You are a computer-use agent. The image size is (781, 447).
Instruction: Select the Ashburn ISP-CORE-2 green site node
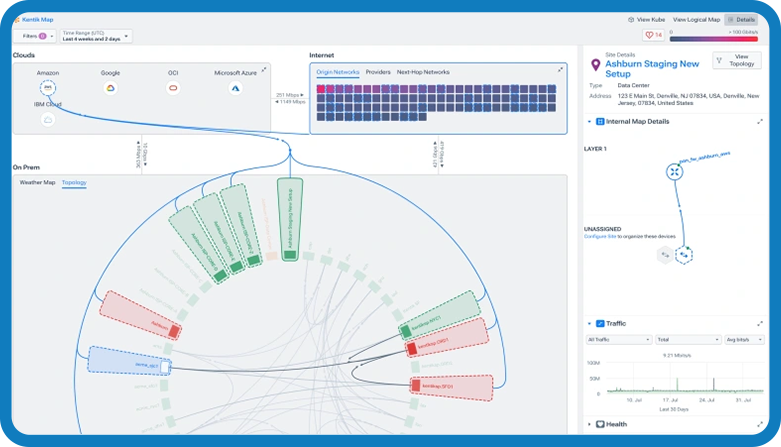[x=241, y=225]
